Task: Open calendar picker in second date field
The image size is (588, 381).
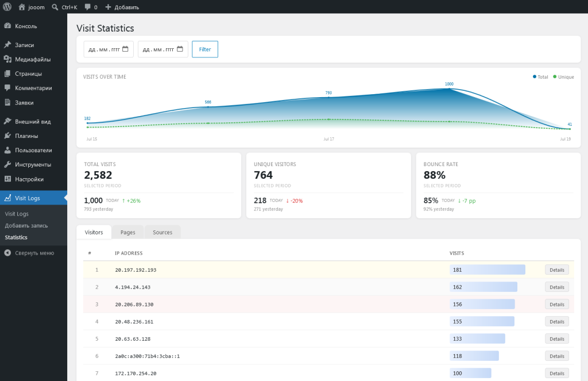Action: [180, 49]
